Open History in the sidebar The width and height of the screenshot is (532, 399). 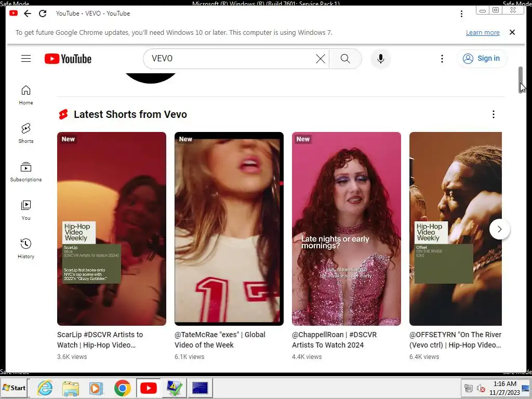point(26,249)
